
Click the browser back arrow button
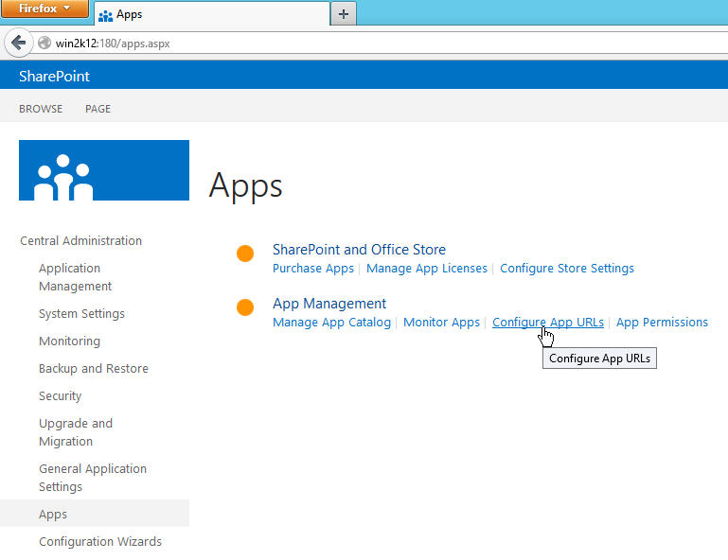pos(19,44)
